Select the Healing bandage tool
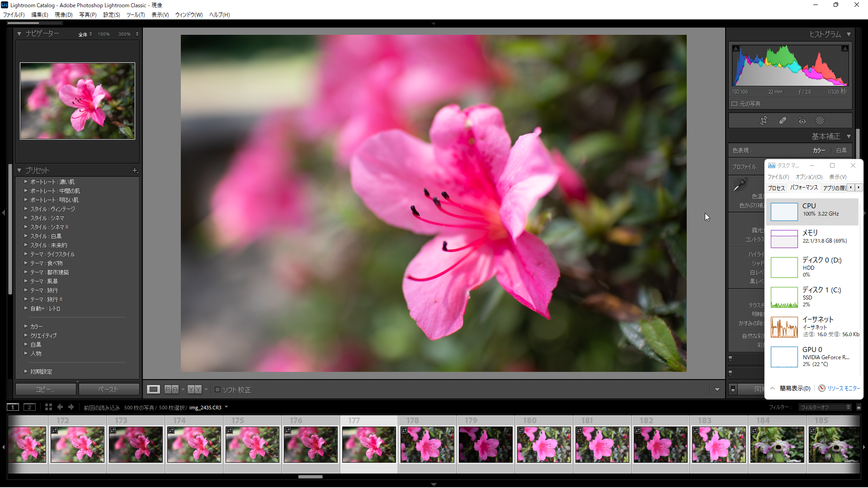This screenshot has width=868, height=488. pos(783,121)
